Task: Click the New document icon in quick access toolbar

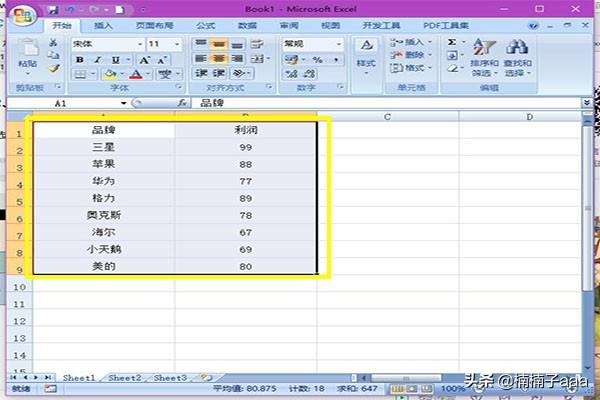Action: tap(120, 10)
